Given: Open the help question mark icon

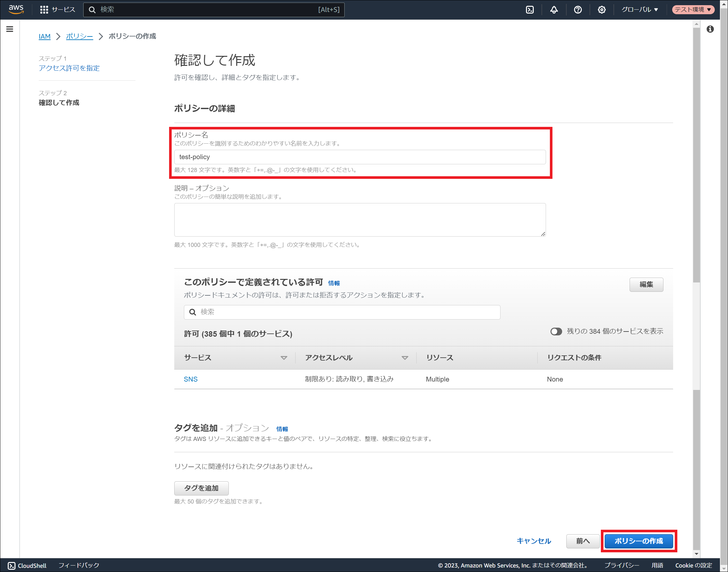Looking at the screenshot, I should tap(577, 10).
